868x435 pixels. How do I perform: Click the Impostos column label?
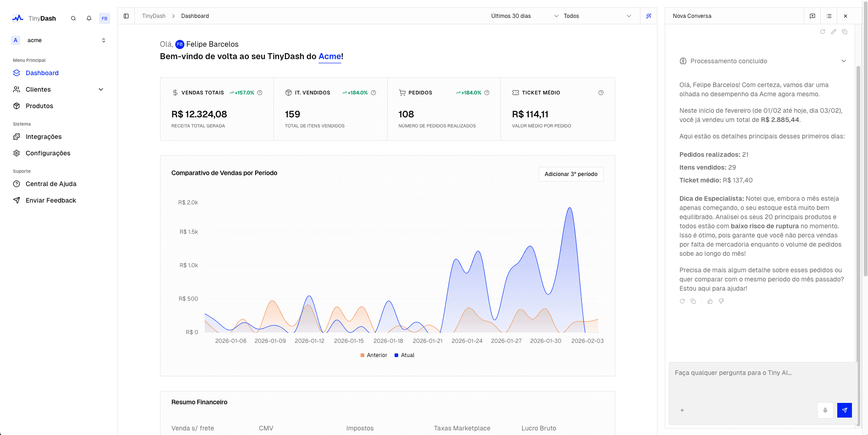tap(360, 428)
